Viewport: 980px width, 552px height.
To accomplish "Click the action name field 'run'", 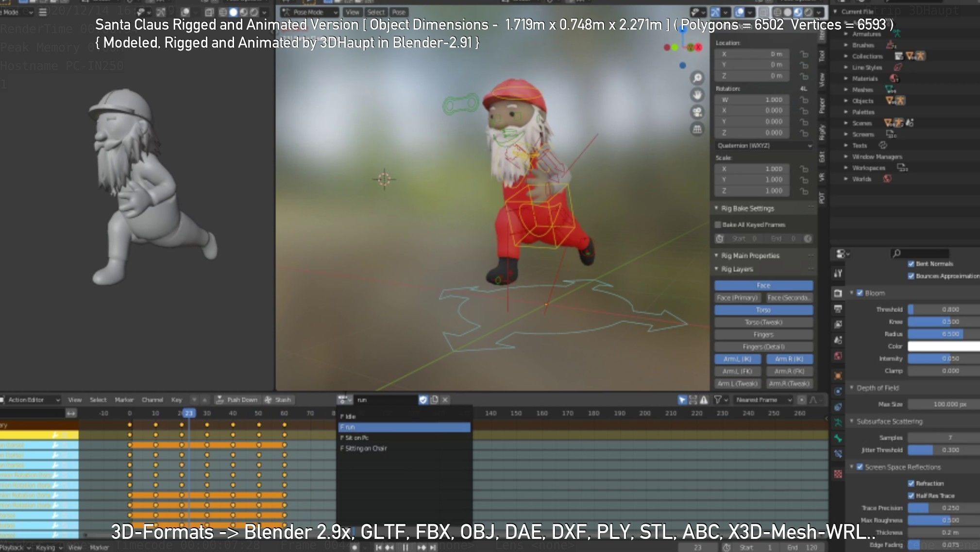I will tap(386, 400).
